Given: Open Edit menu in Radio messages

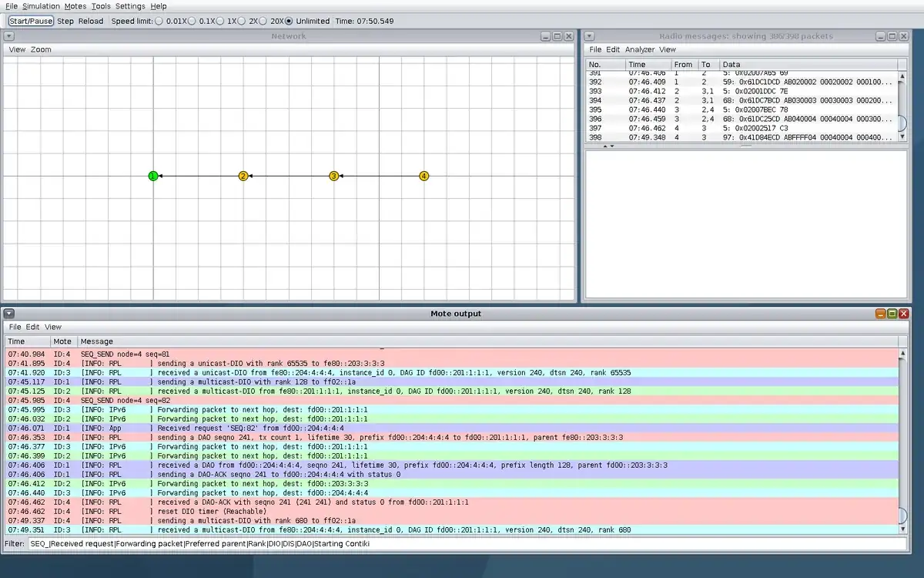Looking at the screenshot, I should click(613, 49).
